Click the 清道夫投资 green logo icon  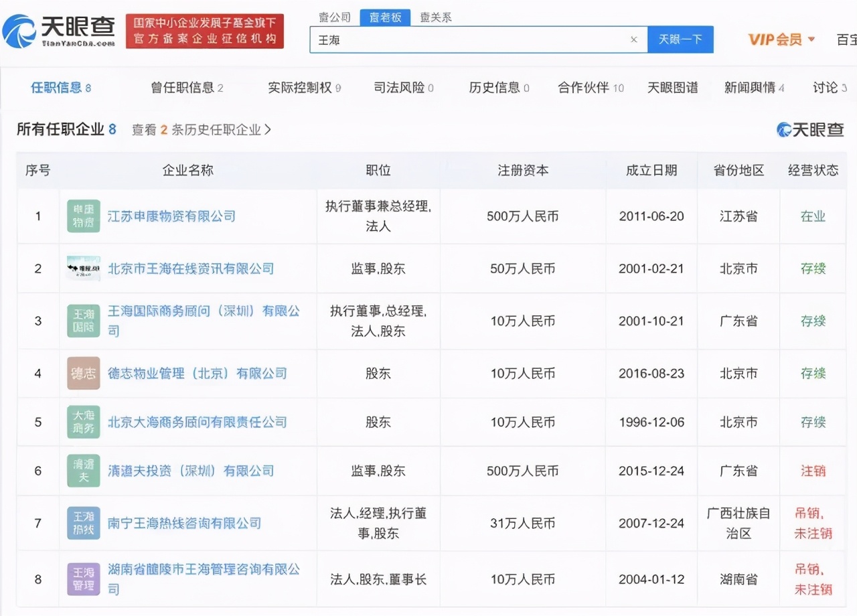pos(82,471)
